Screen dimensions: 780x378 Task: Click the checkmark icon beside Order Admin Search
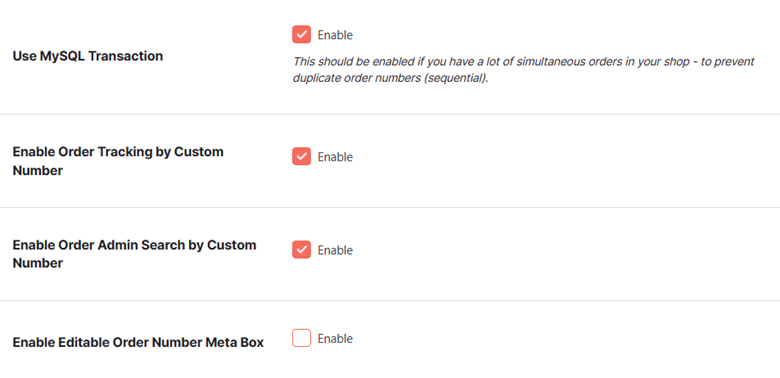tap(301, 250)
